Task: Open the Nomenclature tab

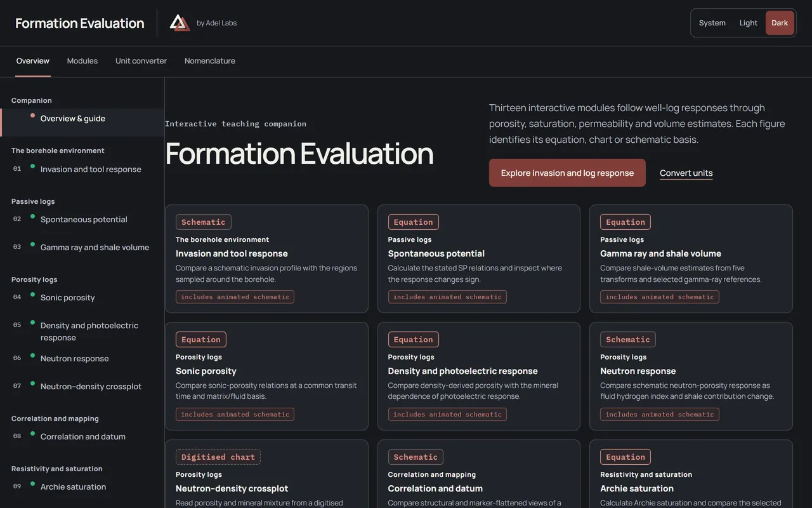Action: pos(210,61)
